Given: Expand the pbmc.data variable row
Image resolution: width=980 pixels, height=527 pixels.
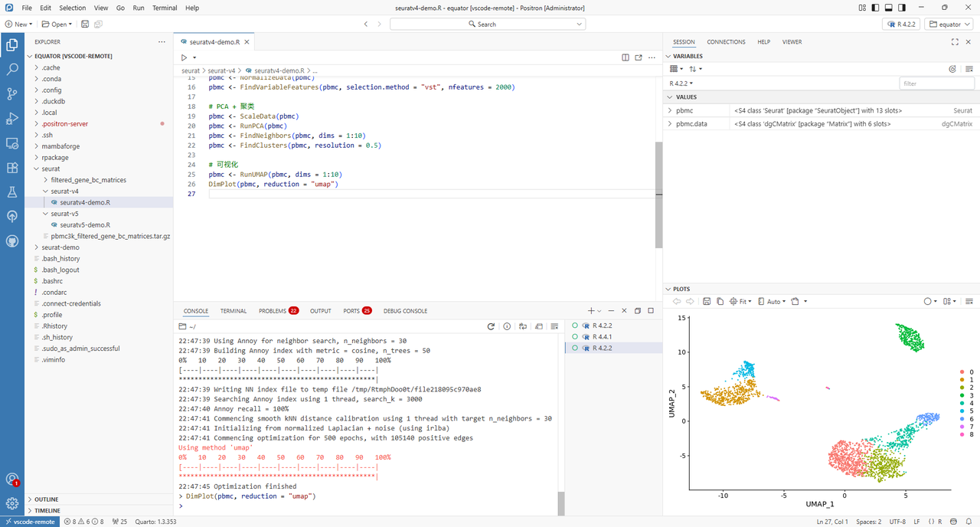Looking at the screenshot, I should [x=671, y=123].
